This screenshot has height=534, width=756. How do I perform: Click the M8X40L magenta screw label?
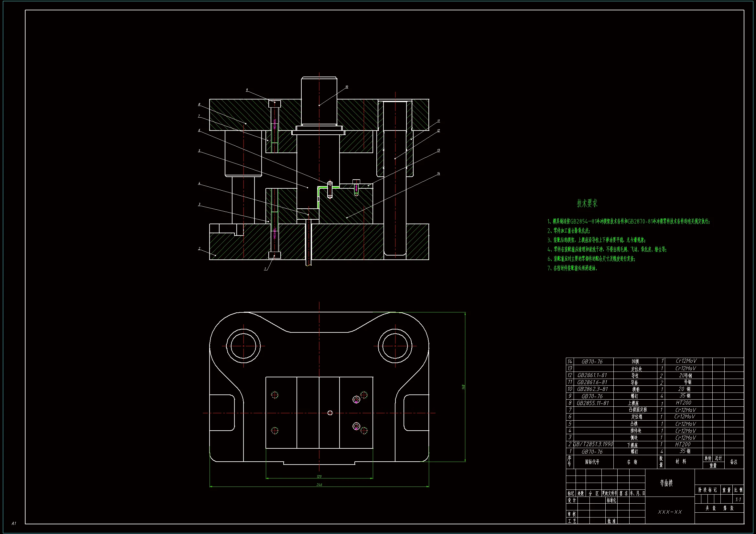coord(275,124)
